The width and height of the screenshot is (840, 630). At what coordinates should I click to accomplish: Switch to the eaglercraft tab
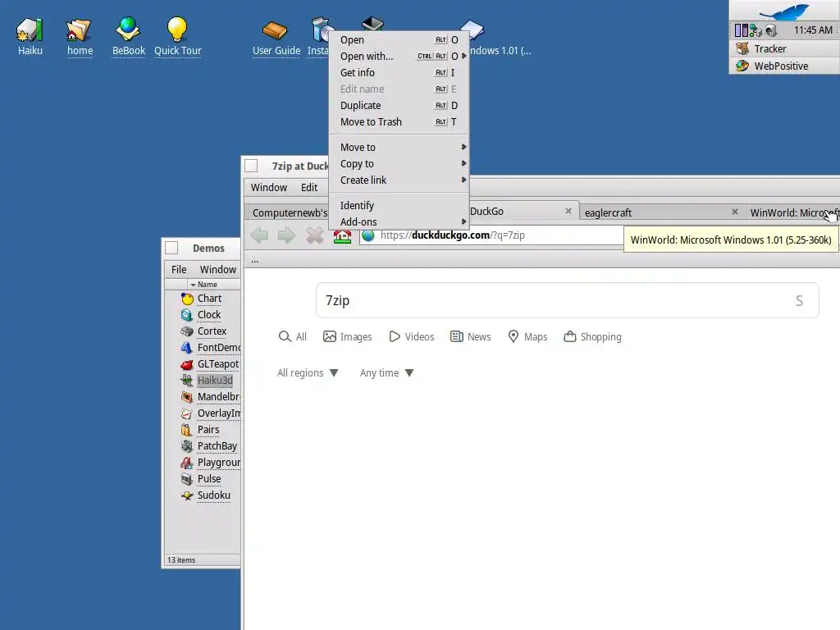tap(662, 212)
